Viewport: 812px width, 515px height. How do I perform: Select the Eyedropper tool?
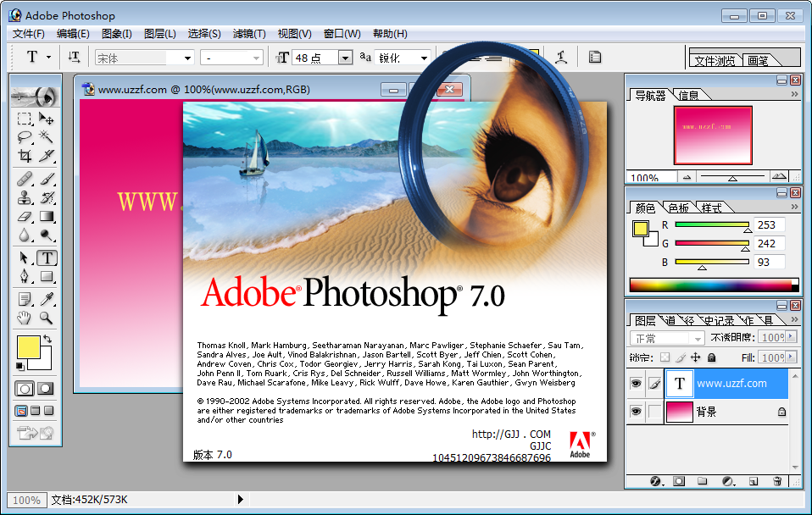click(47, 299)
